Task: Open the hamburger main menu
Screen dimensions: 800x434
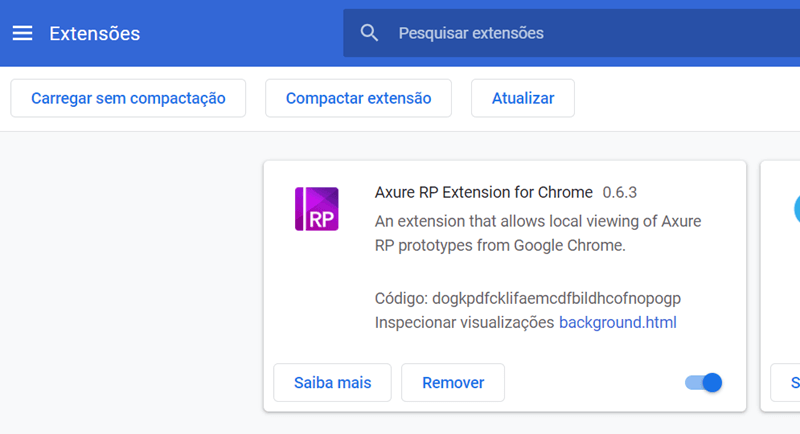Action: pyautogui.click(x=22, y=33)
